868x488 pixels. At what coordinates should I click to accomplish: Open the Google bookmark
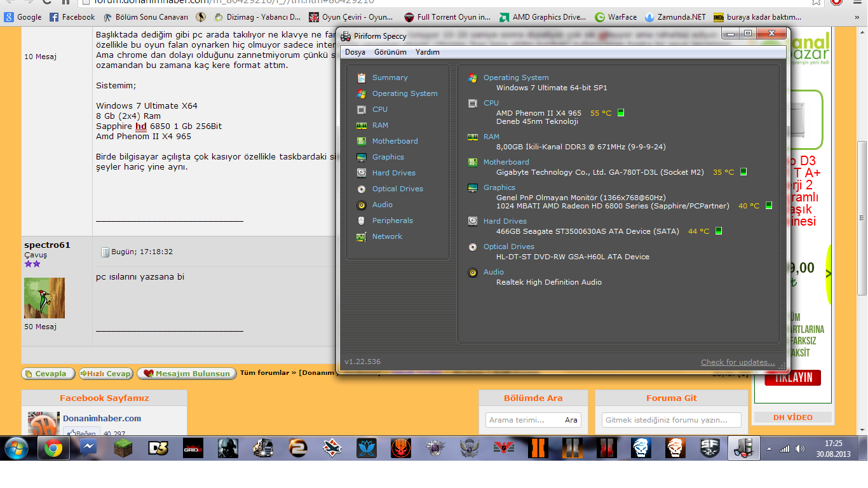(x=24, y=17)
